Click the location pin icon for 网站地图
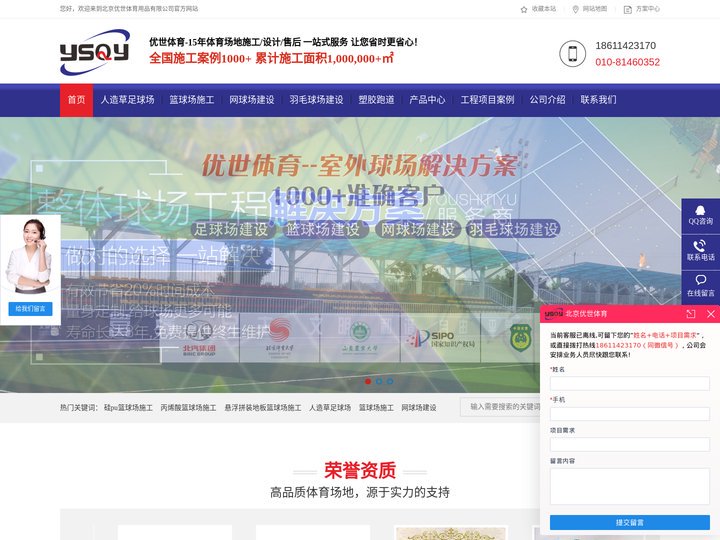The image size is (720, 540). 575,9
